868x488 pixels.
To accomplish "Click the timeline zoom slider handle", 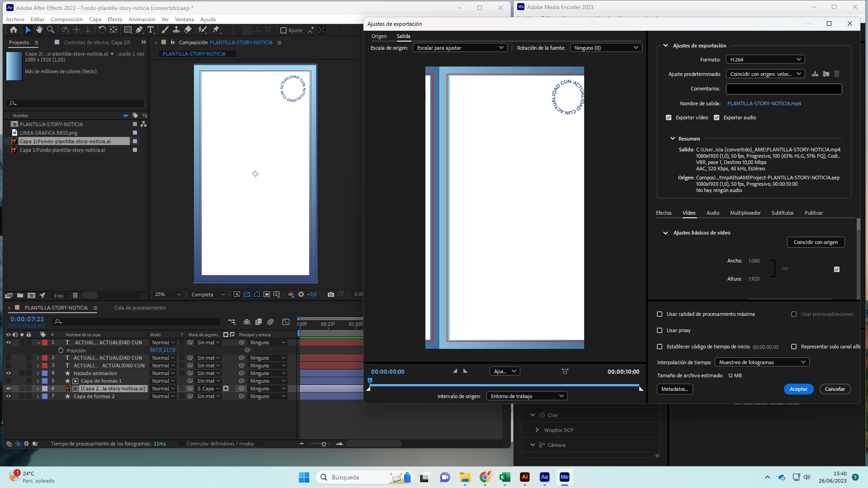I will click(324, 444).
